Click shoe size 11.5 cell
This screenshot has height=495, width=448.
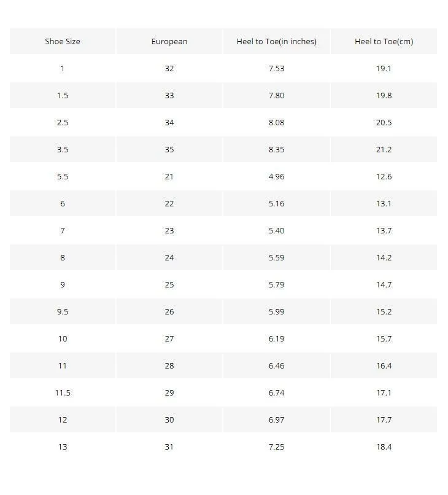[x=63, y=392]
